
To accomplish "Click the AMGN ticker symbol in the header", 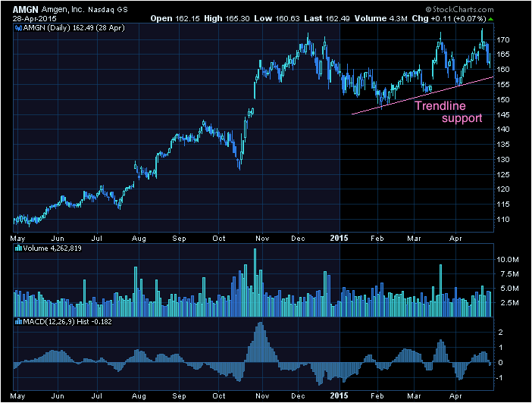I will pyautogui.click(x=26, y=10).
